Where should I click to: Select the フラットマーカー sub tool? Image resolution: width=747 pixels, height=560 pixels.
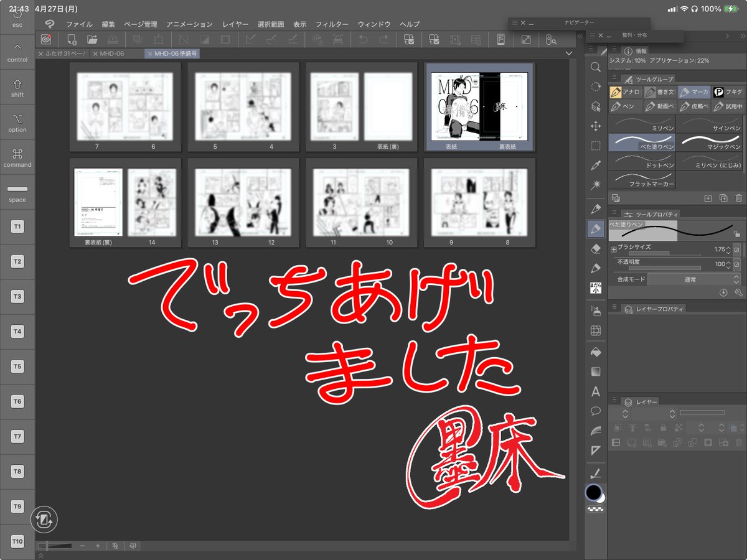click(641, 180)
